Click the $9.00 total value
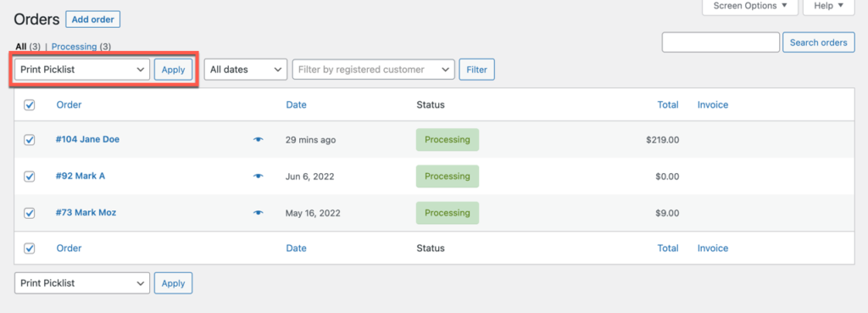The width and height of the screenshot is (868, 313). click(x=666, y=213)
